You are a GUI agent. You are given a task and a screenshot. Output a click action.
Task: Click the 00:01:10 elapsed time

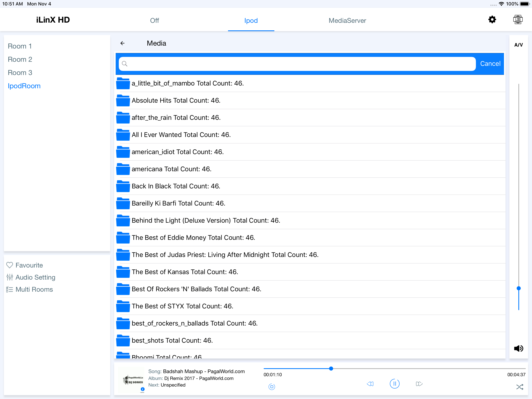tap(272, 374)
